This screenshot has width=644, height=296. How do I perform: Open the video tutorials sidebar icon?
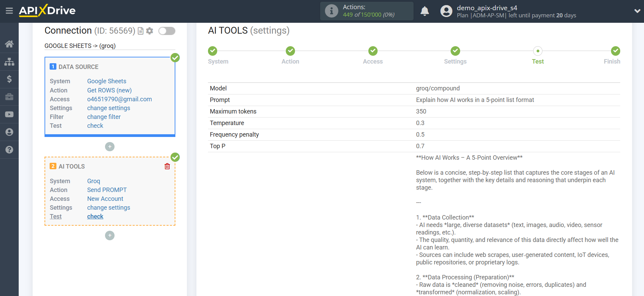9,115
